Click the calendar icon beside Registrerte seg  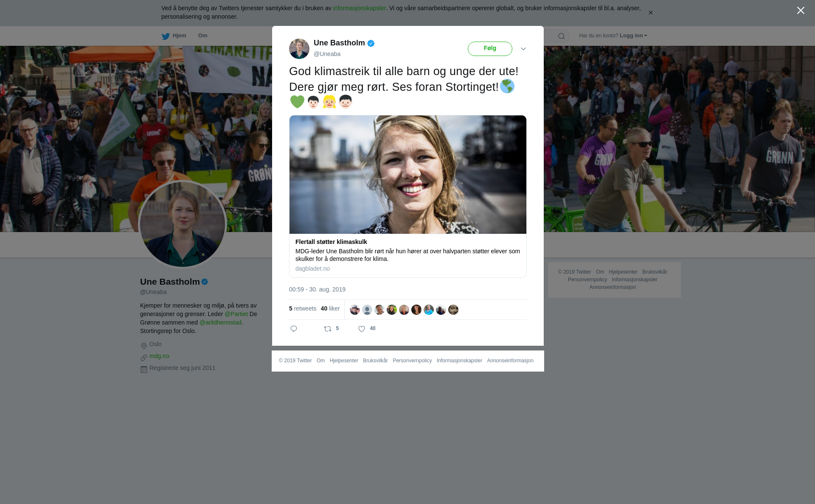point(144,370)
